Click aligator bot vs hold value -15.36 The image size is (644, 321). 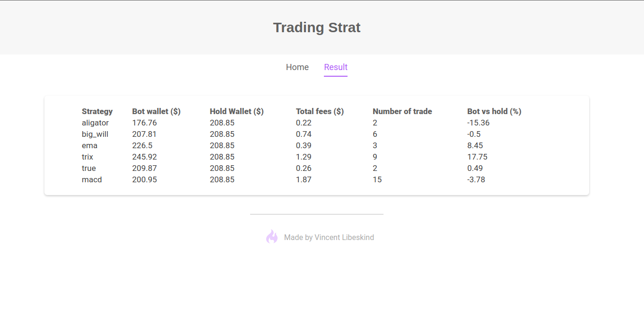[x=479, y=123]
